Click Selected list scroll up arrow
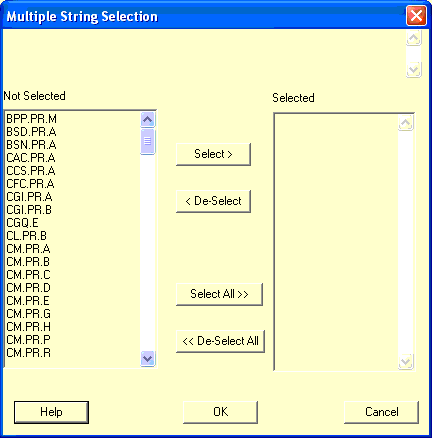 pos(406,123)
